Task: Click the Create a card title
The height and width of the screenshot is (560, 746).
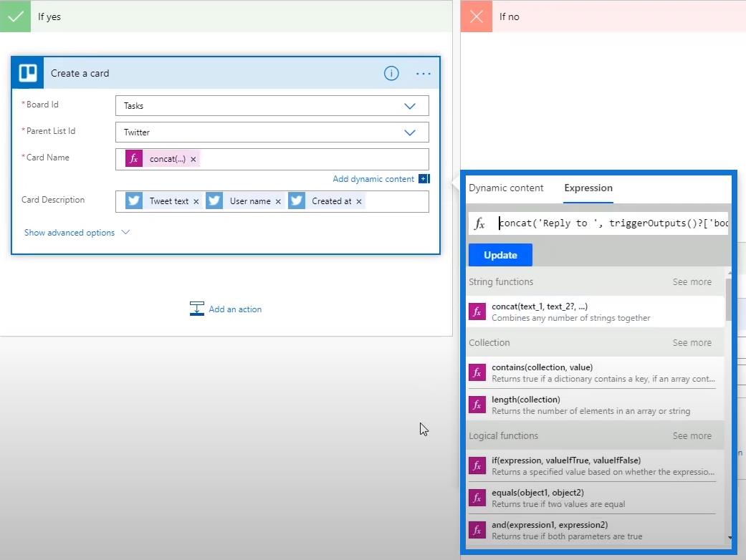Action: [80, 73]
